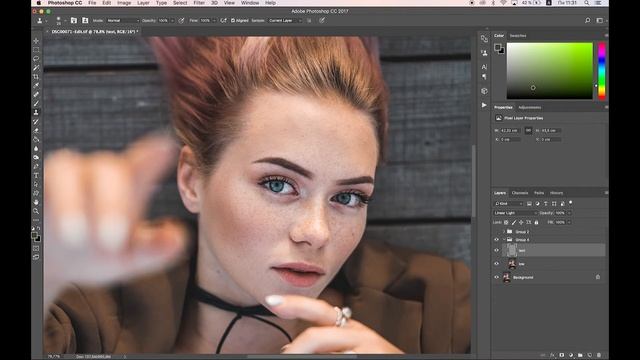640x360 pixels.
Task: Open the painting Mode dropdown set to Normal
Action: [123, 20]
